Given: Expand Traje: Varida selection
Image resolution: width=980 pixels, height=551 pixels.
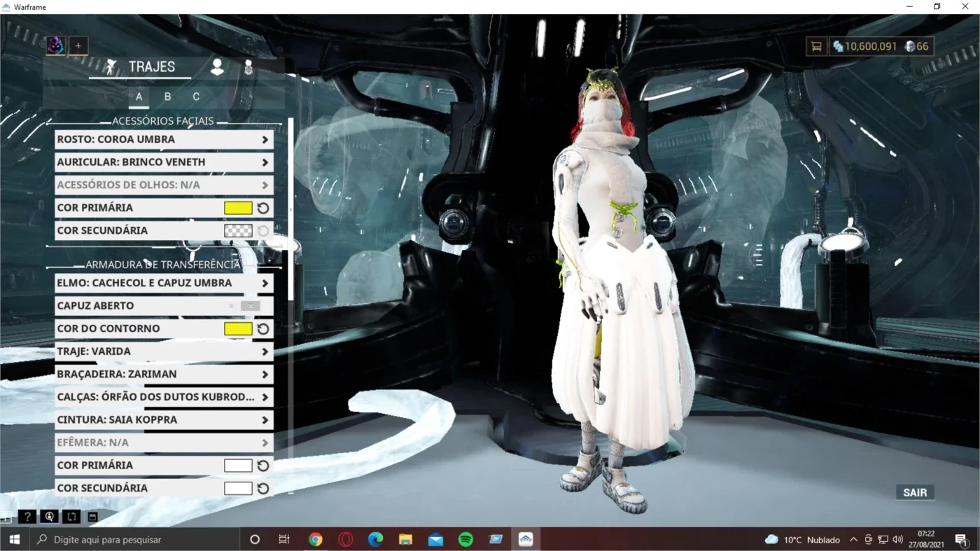Looking at the screenshot, I should (x=164, y=351).
